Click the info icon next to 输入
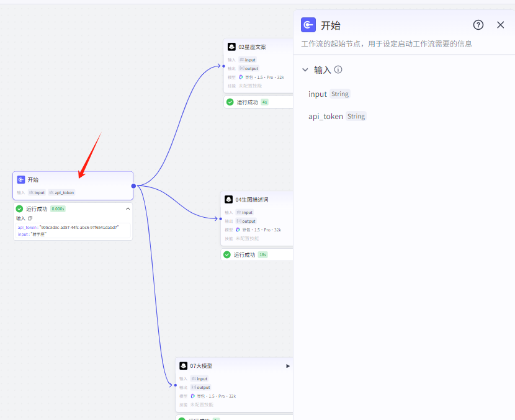The image size is (515, 420). tap(338, 69)
